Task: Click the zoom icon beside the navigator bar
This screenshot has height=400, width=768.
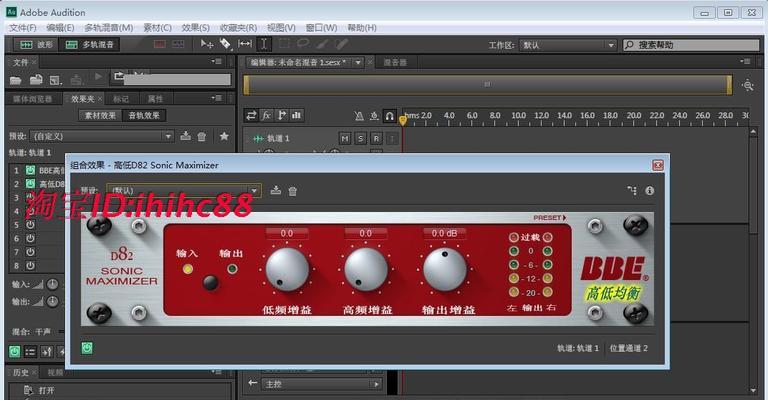Action: (747, 85)
